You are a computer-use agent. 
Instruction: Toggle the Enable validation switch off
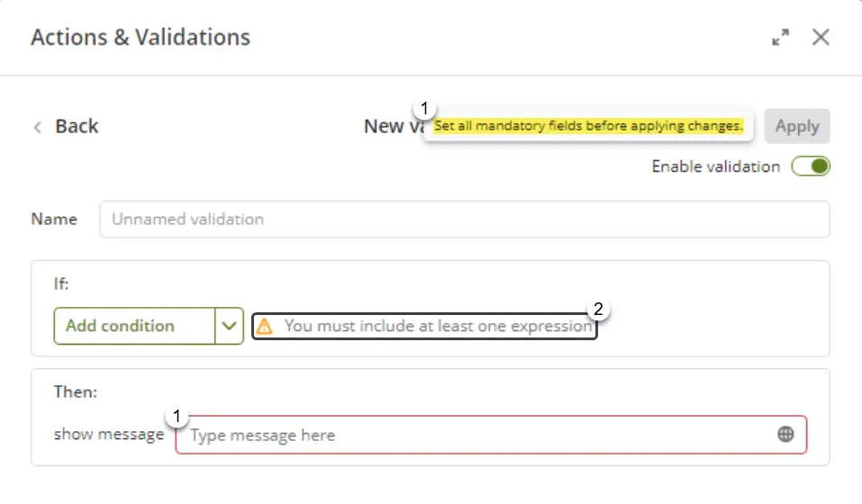[x=811, y=166]
